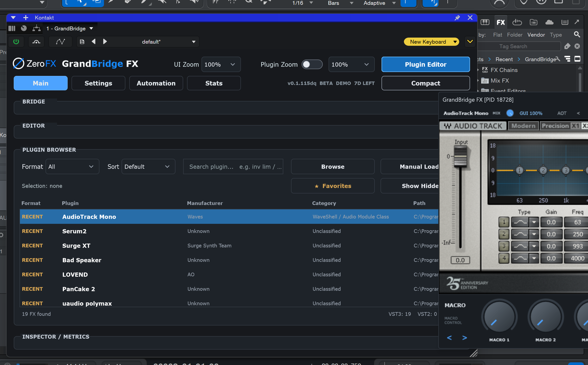Open the routing tree icon
The height and width of the screenshot is (365, 588).
[36, 28]
